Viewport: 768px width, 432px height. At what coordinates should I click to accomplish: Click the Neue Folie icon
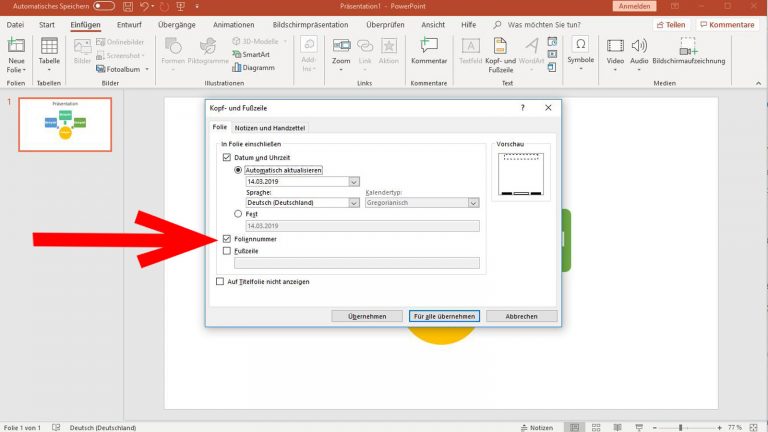[x=16, y=47]
